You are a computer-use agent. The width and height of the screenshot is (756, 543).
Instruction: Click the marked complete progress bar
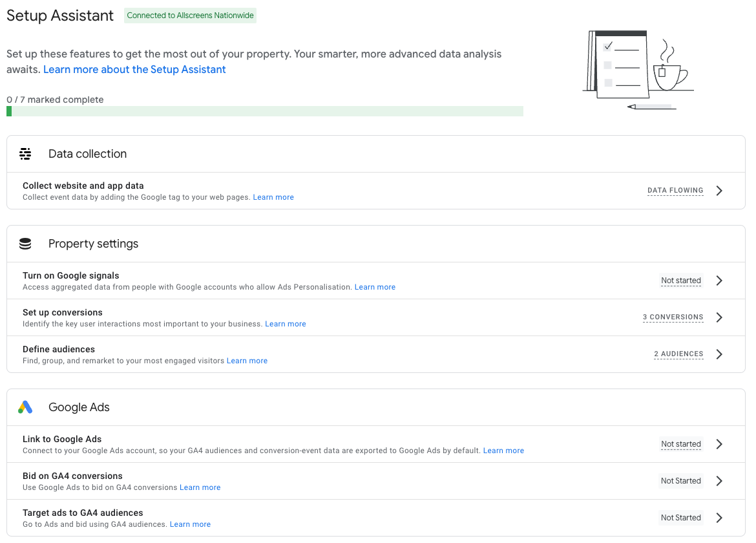265,111
